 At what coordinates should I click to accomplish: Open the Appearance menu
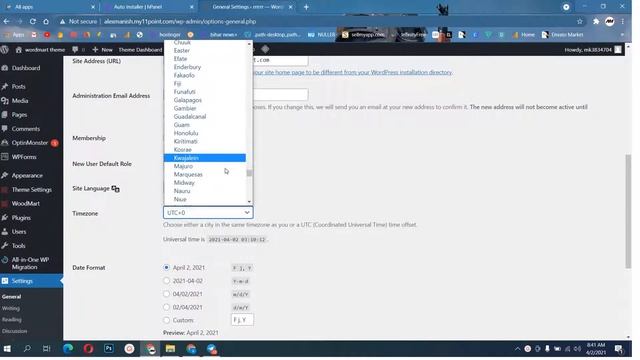[27, 176]
